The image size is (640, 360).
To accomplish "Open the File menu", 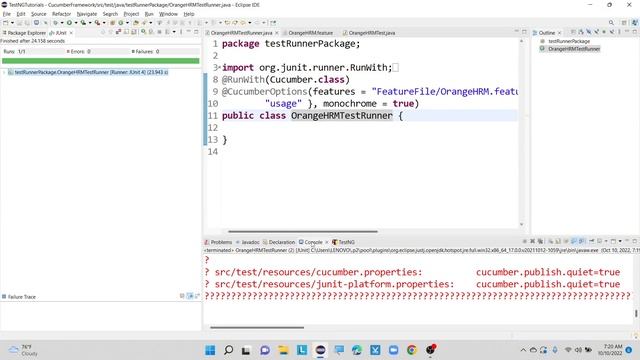I will point(7,14).
